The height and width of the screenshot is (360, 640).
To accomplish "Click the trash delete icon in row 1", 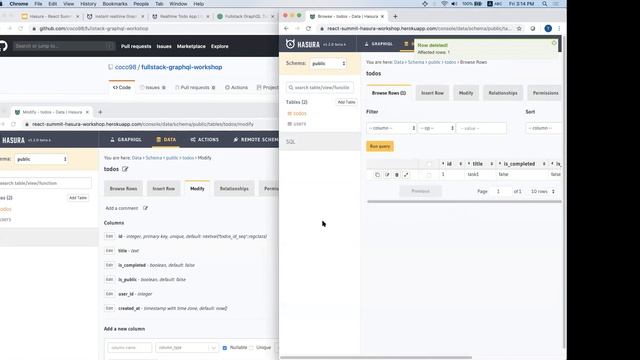I will point(396,175).
